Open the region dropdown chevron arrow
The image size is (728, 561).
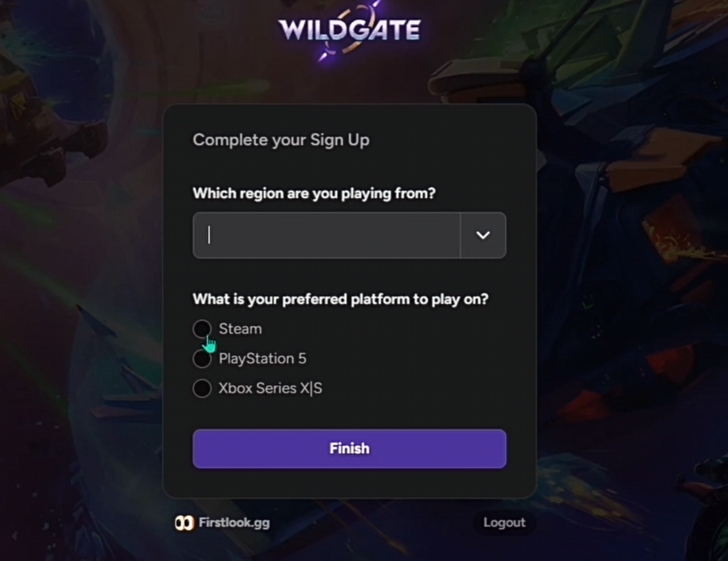coord(483,235)
